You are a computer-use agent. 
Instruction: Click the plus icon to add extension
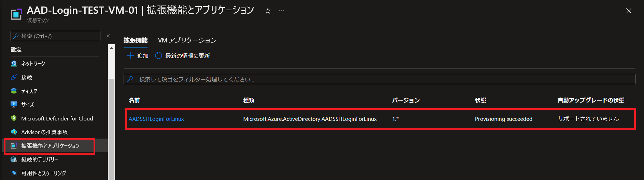[x=130, y=55]
